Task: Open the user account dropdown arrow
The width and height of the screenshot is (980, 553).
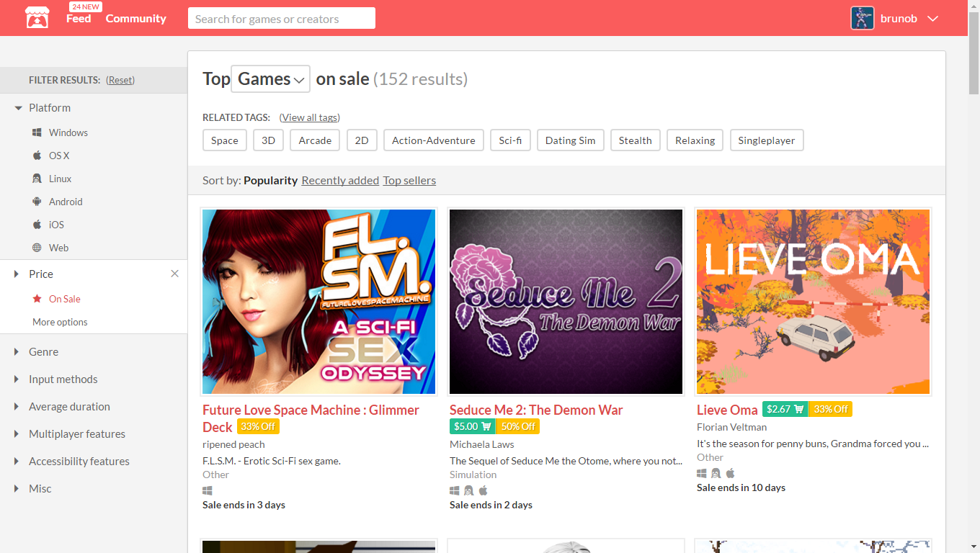Action: tap(932, 19)
